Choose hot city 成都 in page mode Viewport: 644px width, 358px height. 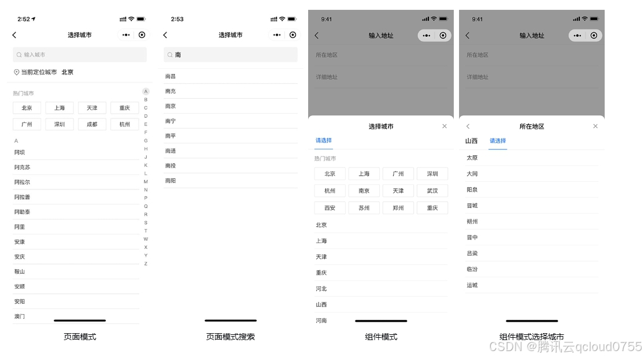(x=92, y=124)
